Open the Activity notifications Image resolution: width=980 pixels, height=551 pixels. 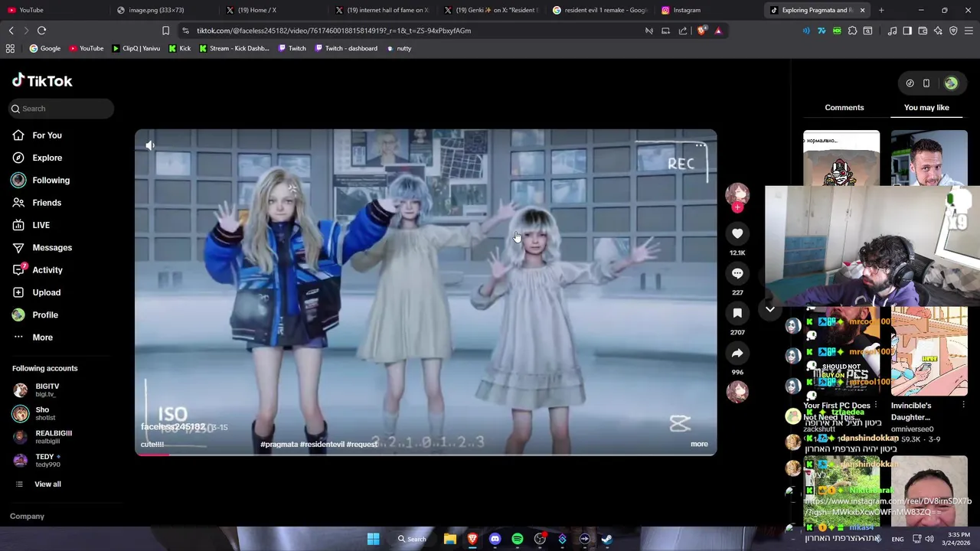[x=47, y=270]
